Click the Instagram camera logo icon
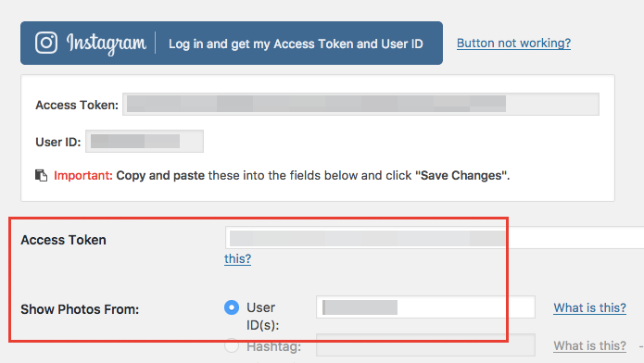Screen dimensions: 644x363 coord(46,43)
